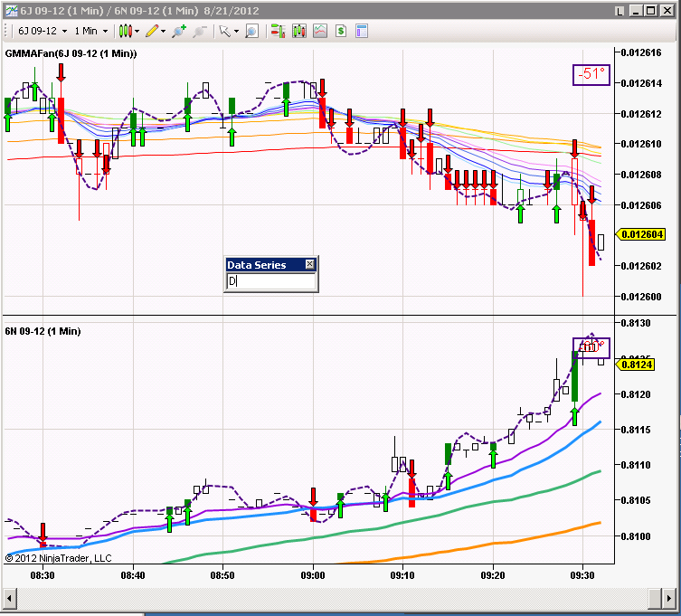Click the yellow 0.8124 current price marker

636,365
